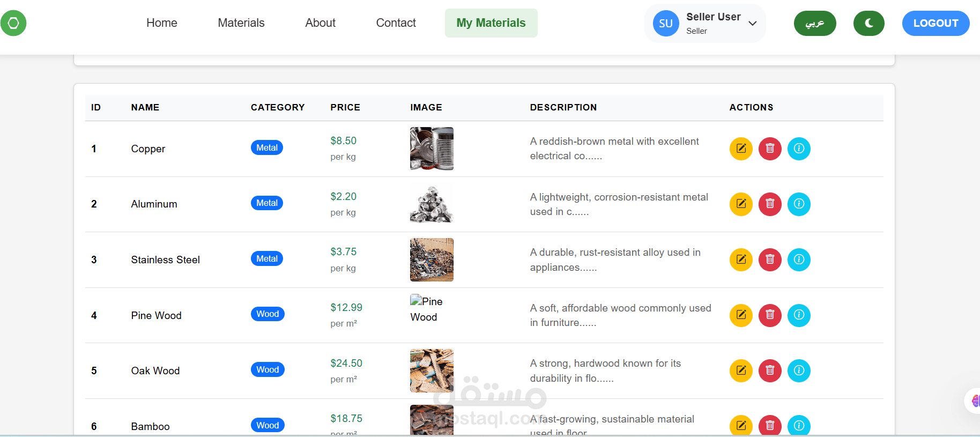Image resolution: width=980 pixels, height=437 pixels.
Task: Open info for Stainless Steel
Action: (799, 260)
